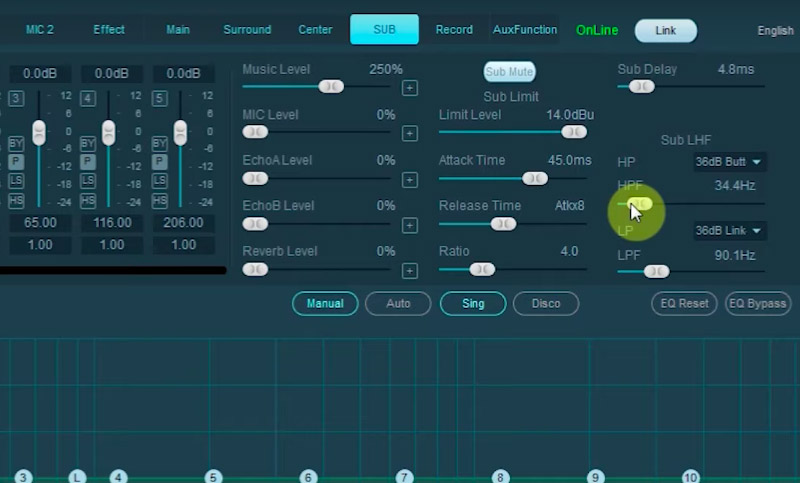The height and width of the screenshot is (483, 800).
Task: Switch to the Surround tab
Action: (247, 30)
